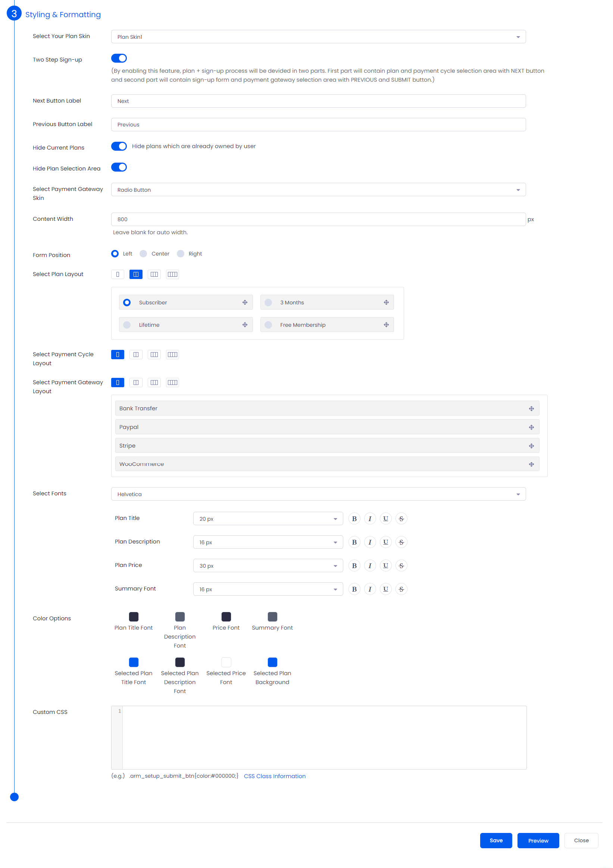Pick two-column payment gateway layout
The height and width of the screenshot is (868, 613).
[136, 383]
